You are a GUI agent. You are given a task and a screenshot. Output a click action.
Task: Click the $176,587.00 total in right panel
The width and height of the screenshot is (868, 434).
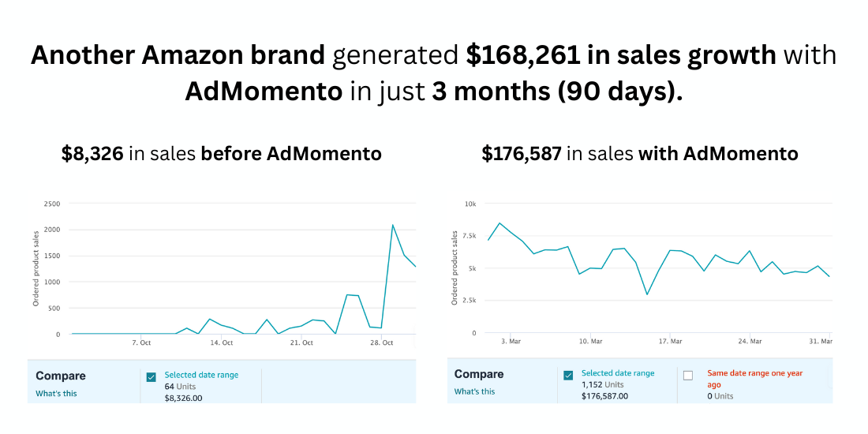[604, 396]
